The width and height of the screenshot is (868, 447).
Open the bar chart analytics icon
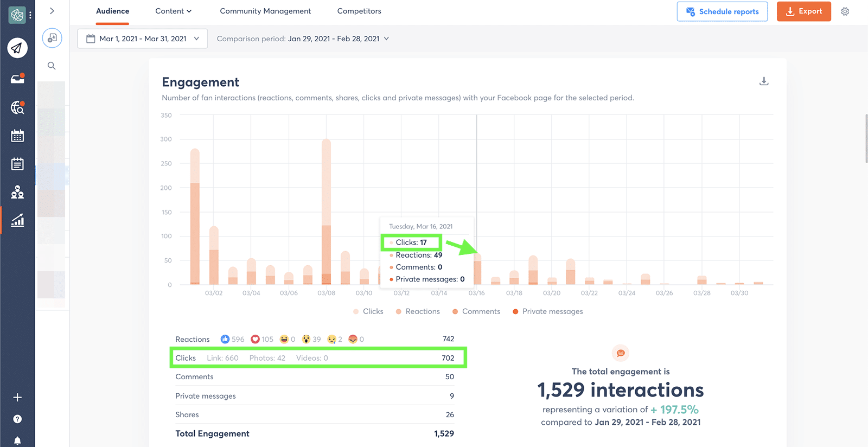[17, 220]
